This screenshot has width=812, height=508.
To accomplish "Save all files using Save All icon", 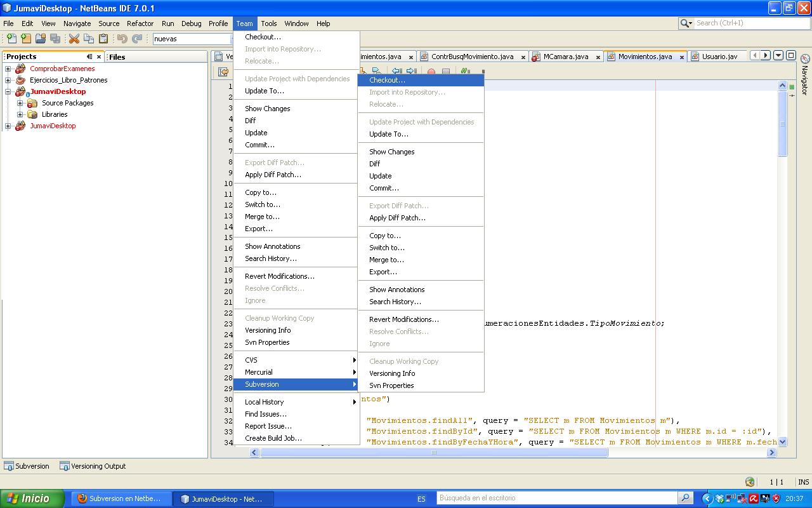I will coord(55,38).
